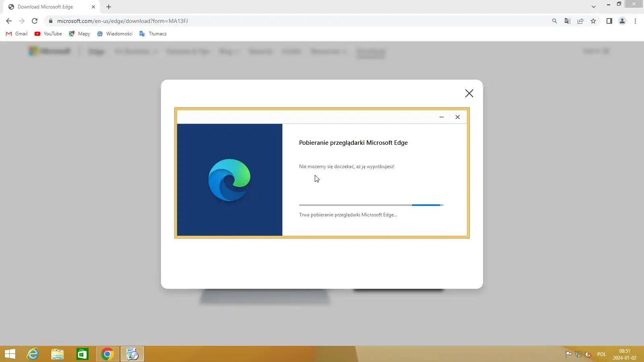The width and height of the screenshot is (644, 362).
Task: Go forward to the next page
Action: click(22, 21)
